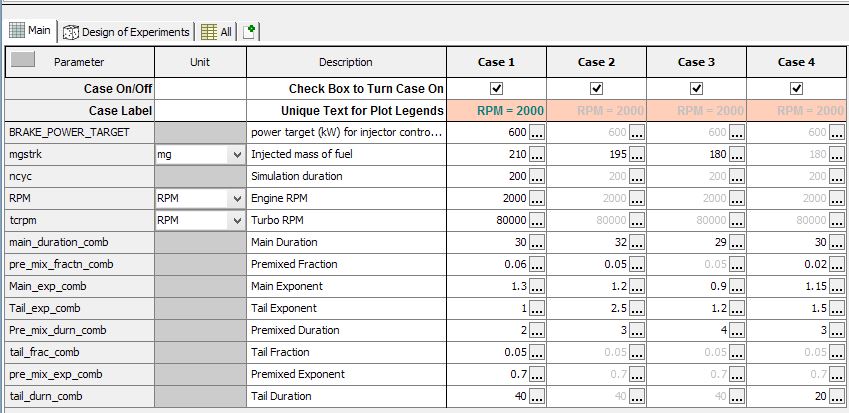
Task: Click Case 1 ncyc ellipsis button
Action: (x=537, y=176)
